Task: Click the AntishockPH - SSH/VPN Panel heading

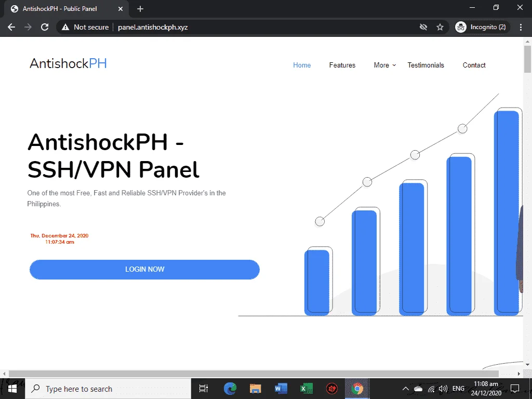Action: [113, 155]
